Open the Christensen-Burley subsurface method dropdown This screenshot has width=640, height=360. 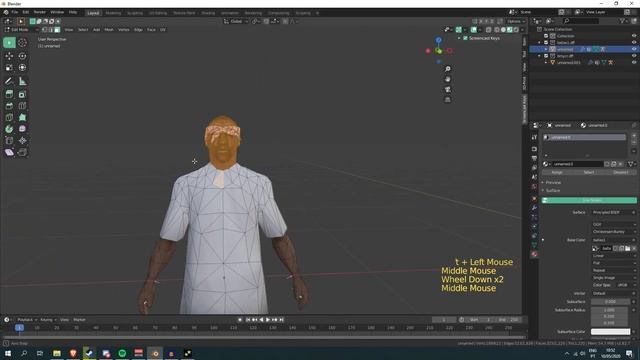coord(613,232)
